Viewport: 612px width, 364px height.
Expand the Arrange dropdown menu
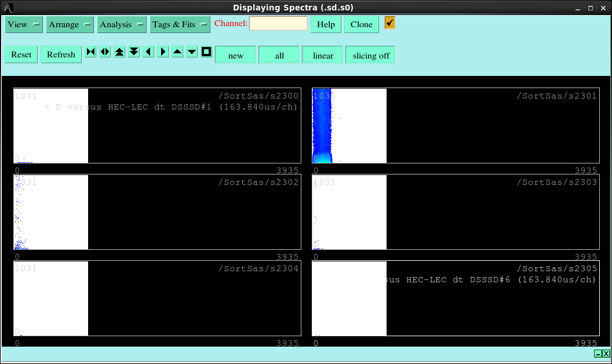[x=70, y=24]
